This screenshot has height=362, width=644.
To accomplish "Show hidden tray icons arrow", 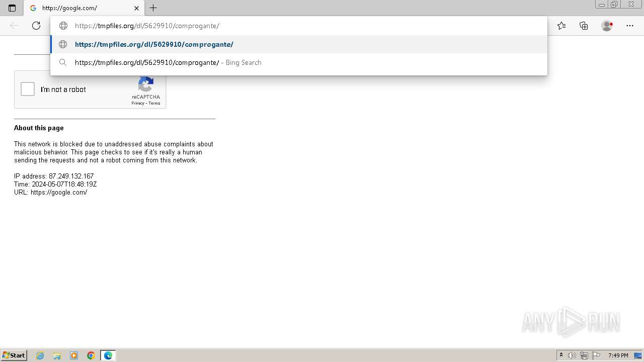I will (561, 355).
